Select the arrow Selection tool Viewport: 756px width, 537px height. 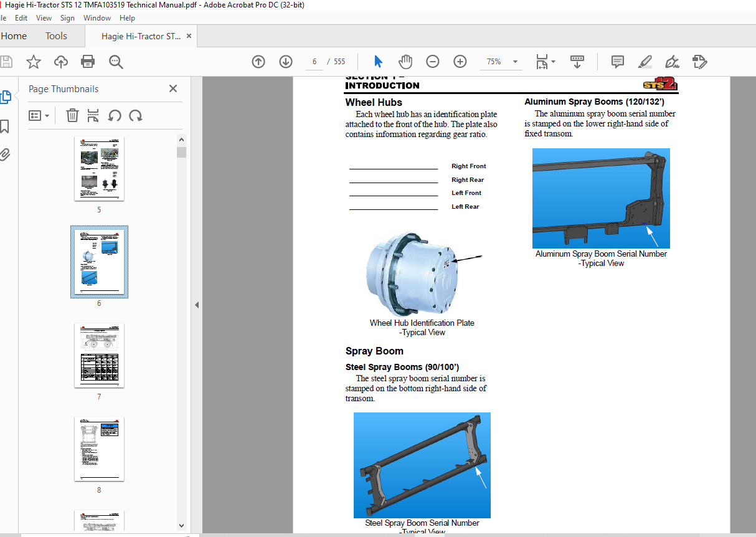(x=378, y=62)
